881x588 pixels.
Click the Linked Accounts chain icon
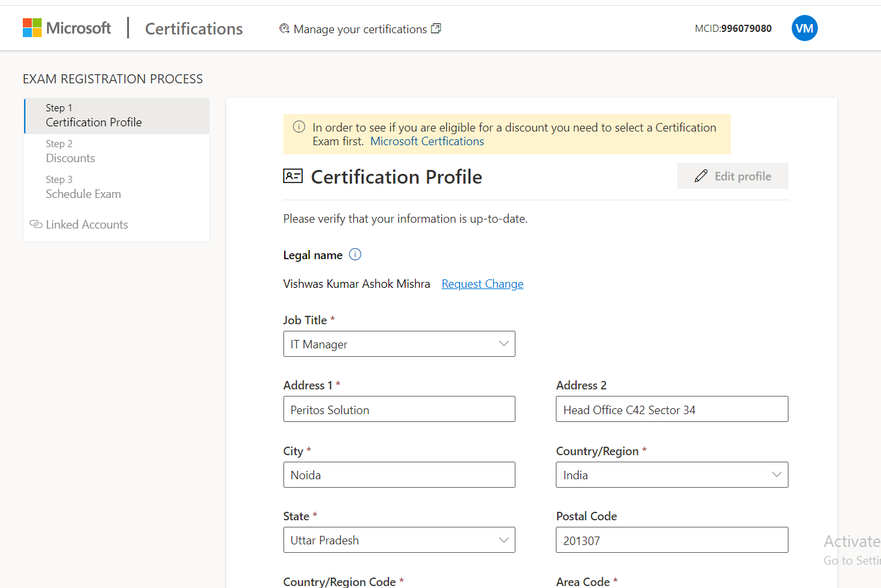[36, 224]
